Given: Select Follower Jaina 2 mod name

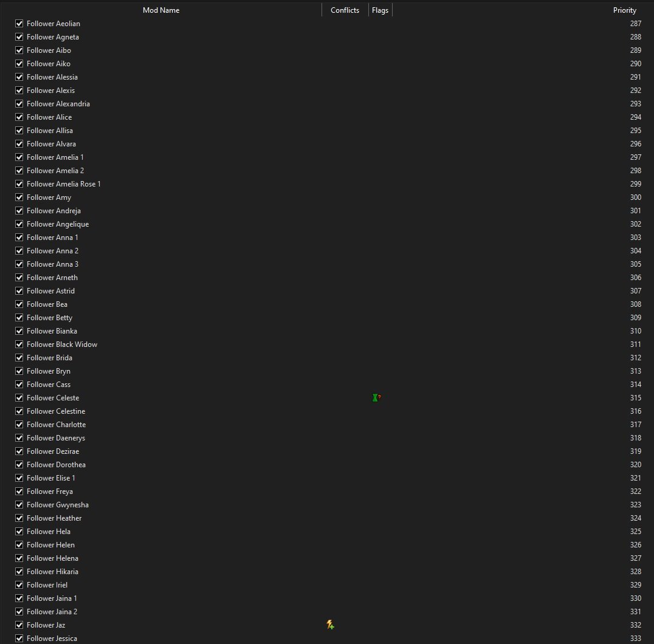Looking at the screenshot, I should [52, 611].
